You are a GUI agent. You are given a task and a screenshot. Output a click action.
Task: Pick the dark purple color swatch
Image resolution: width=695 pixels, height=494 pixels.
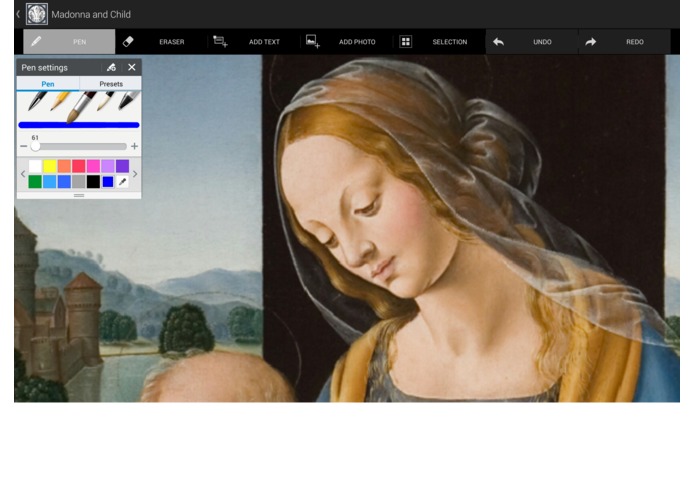[122, 166]
